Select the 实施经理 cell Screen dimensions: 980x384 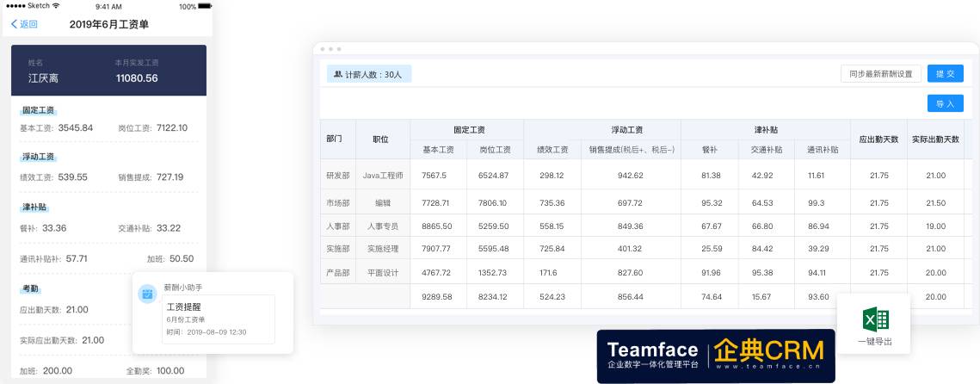pos(383,249)
